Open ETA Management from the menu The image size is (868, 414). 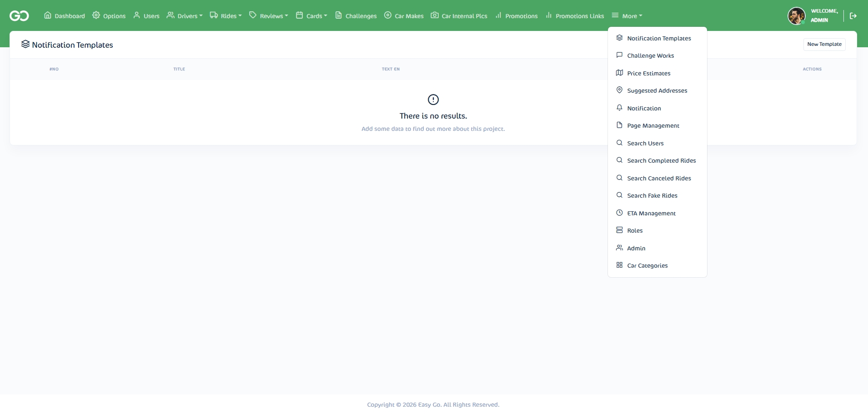click(x=651, y=213)
